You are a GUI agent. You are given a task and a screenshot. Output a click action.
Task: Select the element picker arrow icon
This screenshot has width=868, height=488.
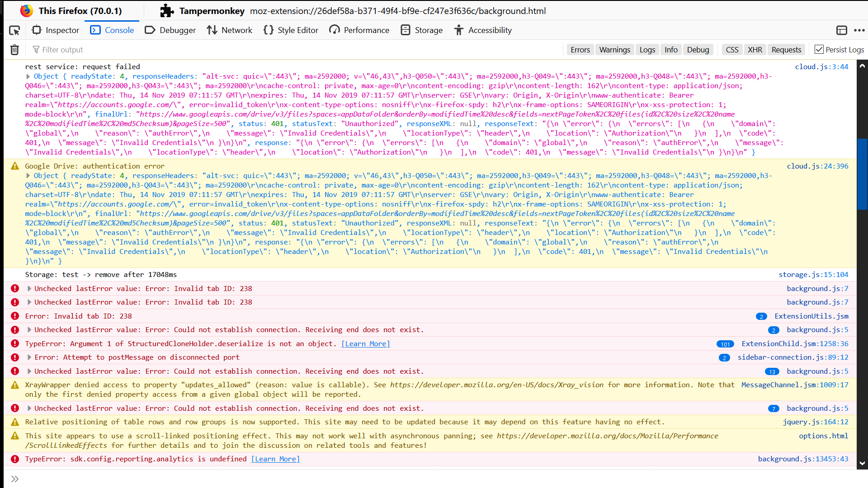[15, 30]
